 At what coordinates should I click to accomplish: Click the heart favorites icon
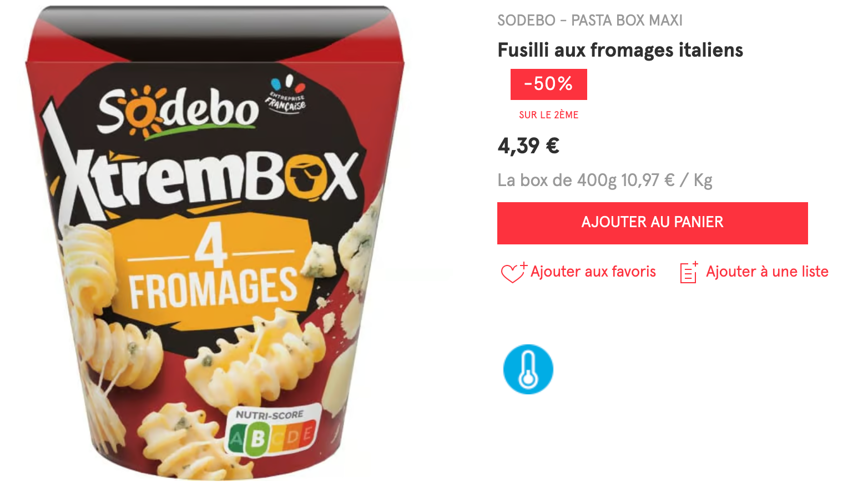(x=514, y=272)
